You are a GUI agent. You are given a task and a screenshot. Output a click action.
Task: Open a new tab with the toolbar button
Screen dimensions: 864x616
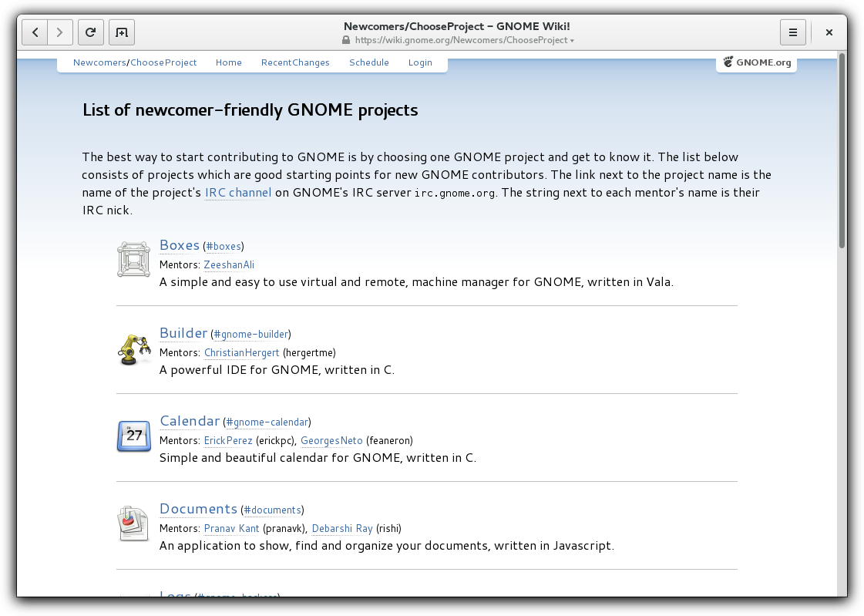point(122,32)
